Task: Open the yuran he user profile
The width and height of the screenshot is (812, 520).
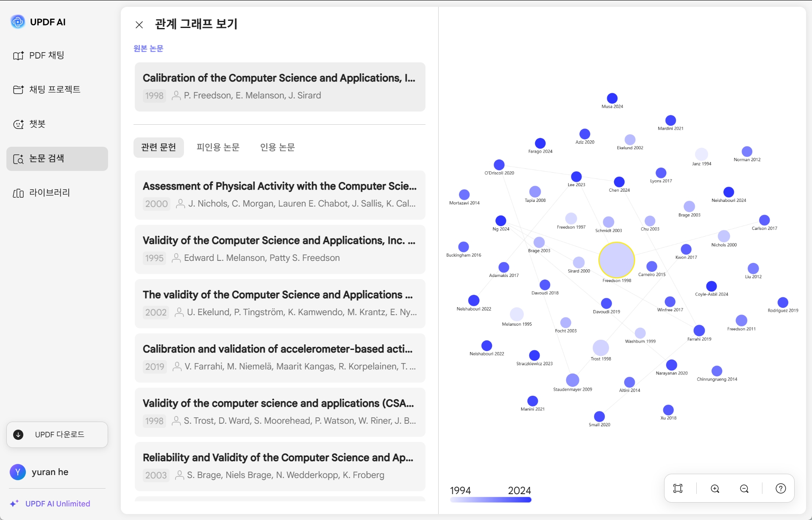Action: 39,472
